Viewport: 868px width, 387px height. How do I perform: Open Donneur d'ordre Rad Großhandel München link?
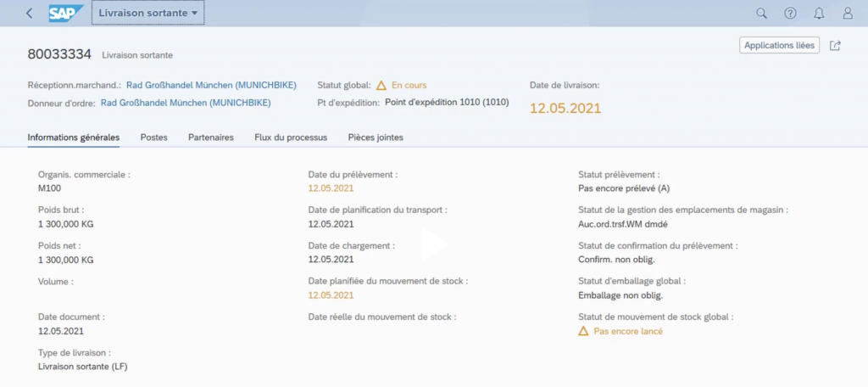click(x=186, y=103)
